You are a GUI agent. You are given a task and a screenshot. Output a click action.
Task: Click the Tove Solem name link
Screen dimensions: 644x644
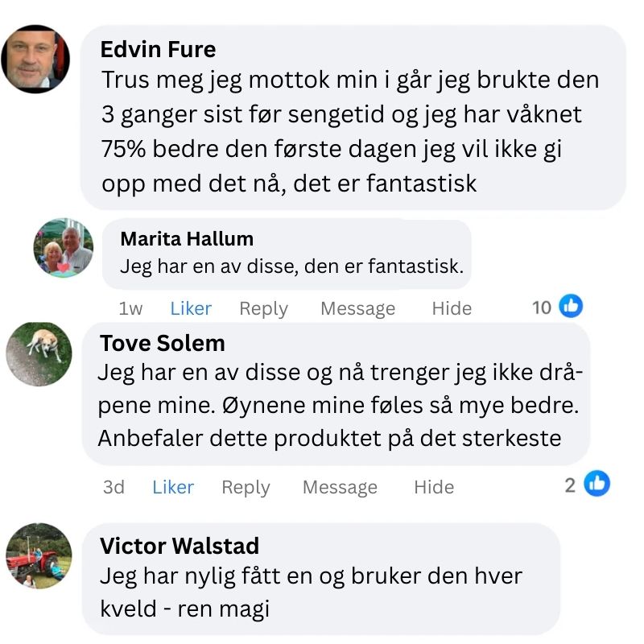click(x=162, y=344)
